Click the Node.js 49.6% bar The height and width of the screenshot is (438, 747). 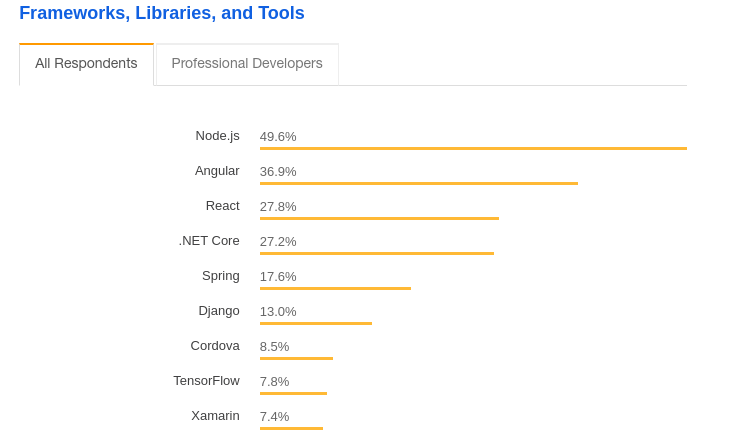(473, 148)
